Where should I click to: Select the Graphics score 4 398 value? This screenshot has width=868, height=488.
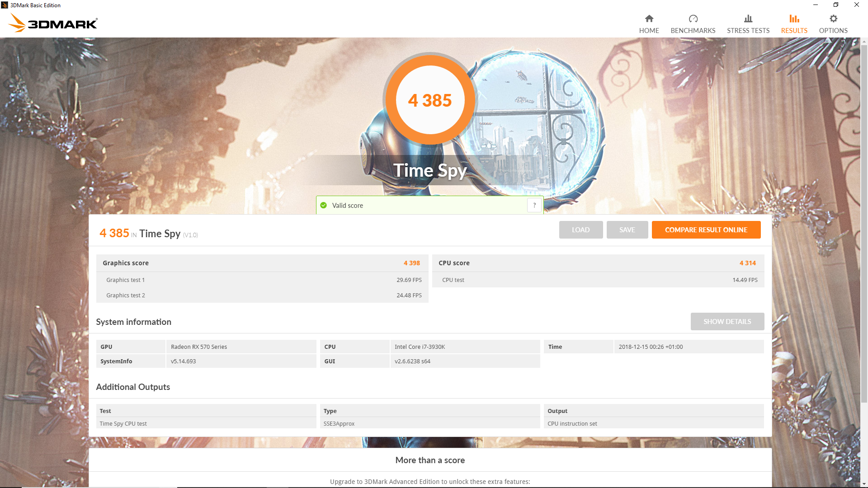[x=411, y=263]
